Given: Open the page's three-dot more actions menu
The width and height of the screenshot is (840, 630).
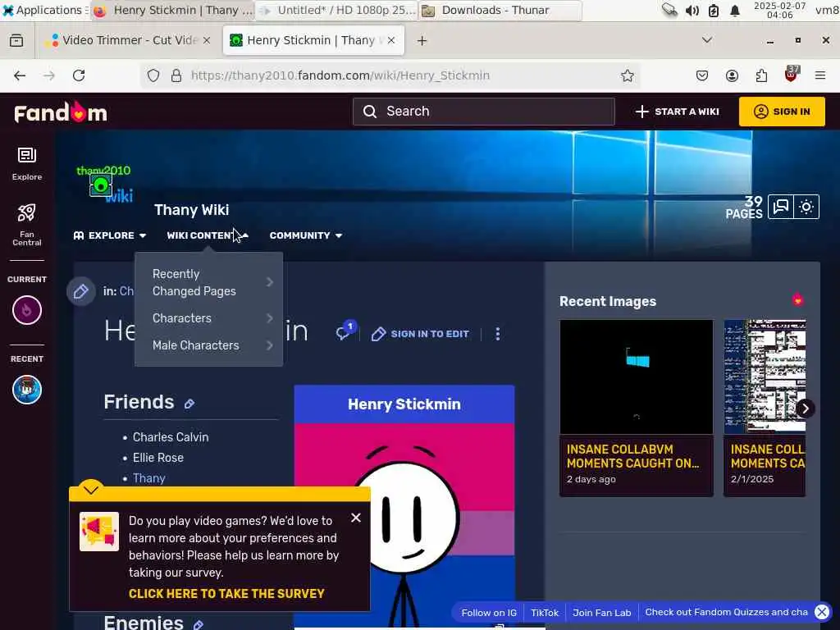Looking at the screenshot, I should coord(498,334).
